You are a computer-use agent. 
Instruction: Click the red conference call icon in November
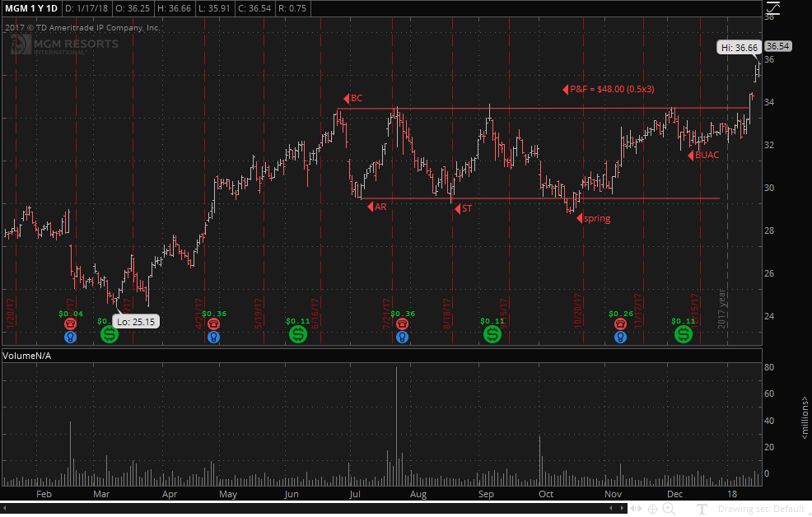620,324
